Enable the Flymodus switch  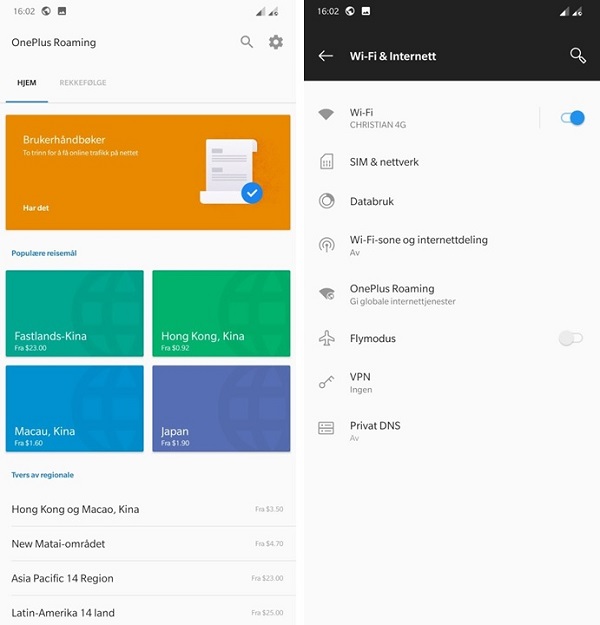click(x=570, y=339)
